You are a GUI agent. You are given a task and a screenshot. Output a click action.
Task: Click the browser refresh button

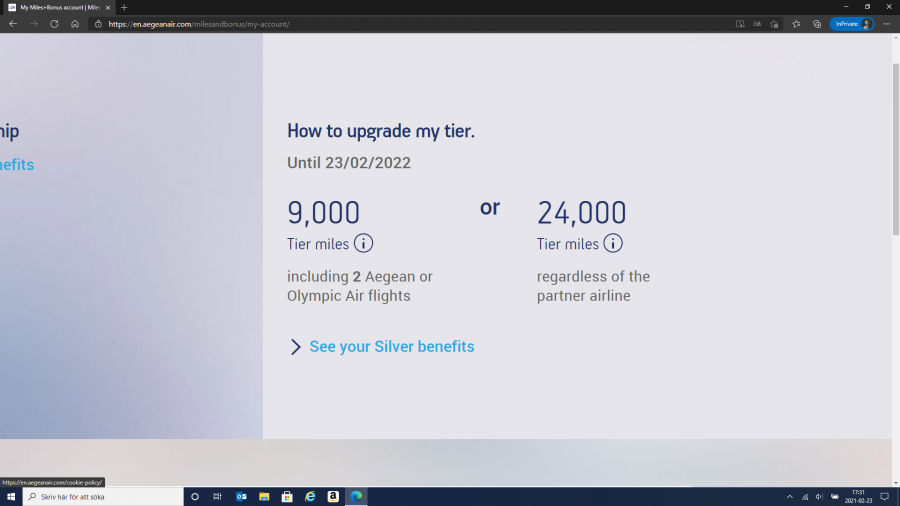(54, 24)
